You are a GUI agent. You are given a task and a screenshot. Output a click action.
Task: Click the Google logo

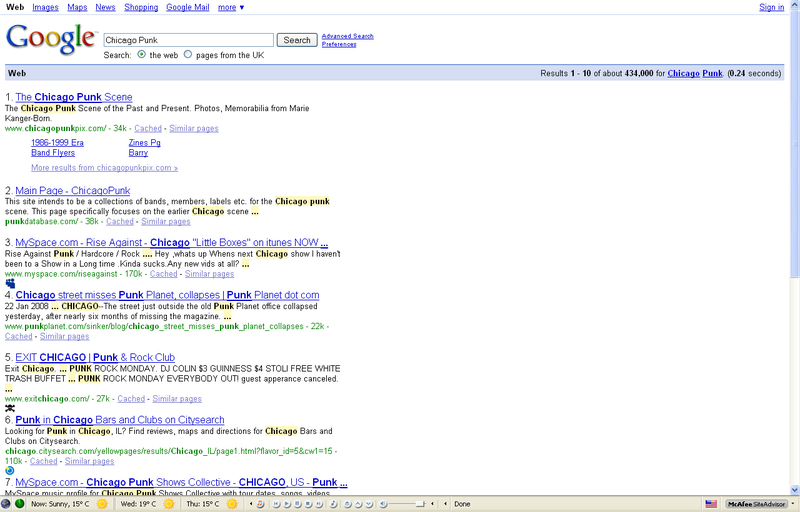pos(50,39)
